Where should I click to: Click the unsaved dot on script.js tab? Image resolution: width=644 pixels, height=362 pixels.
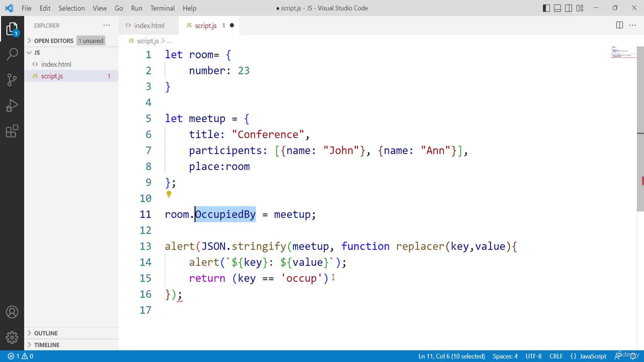point(232,25)
